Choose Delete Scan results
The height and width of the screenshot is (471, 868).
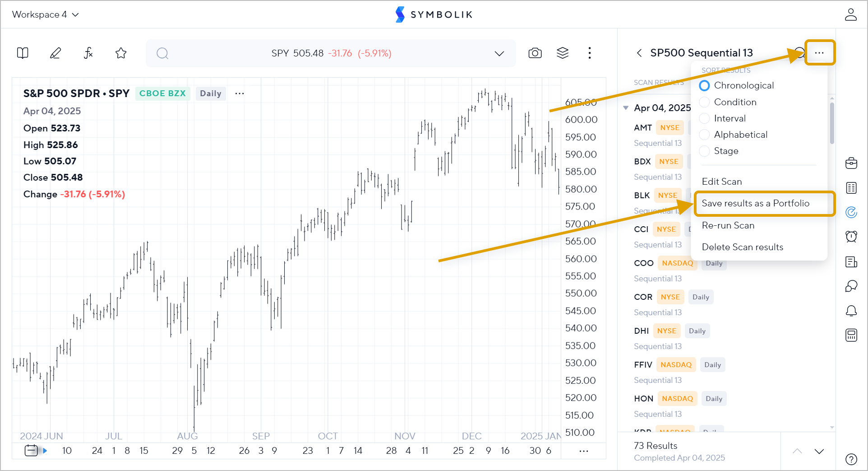click(743, 247)
